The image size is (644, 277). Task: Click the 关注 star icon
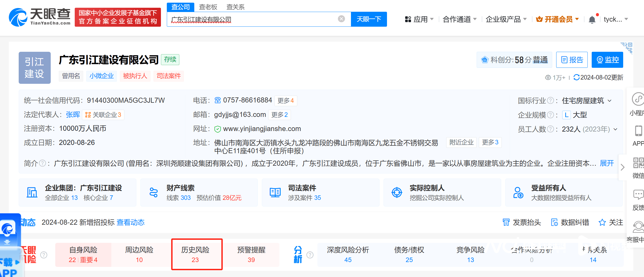[602, 222]
